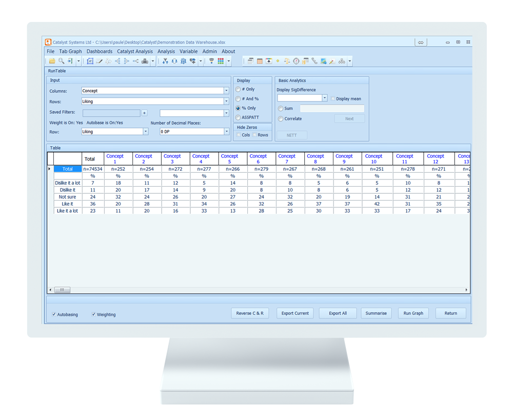Click the table with yellow list icon

tap(305, 61)
